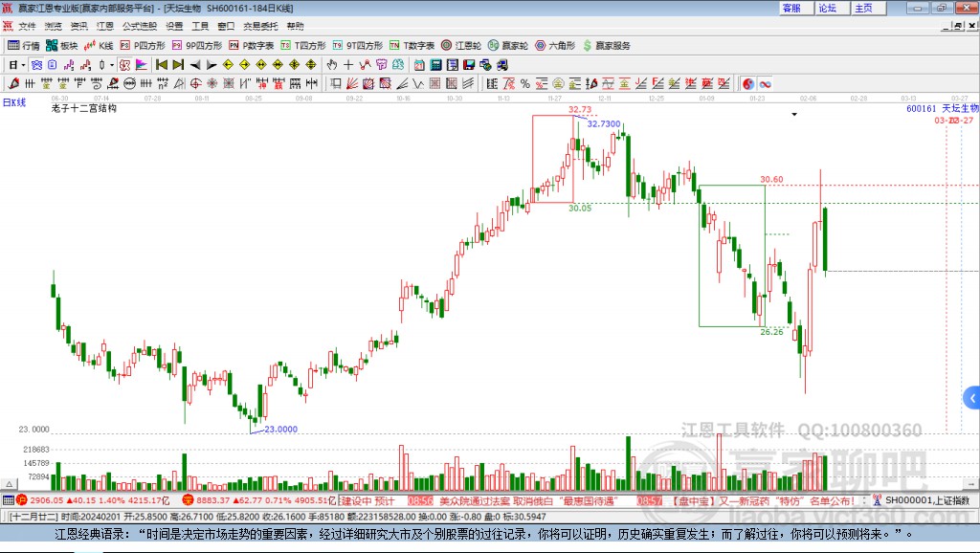The image size is (980, 553).
Task: Switch to the K线 chart view
Action: pyautogui.click(x=99, y=46)
